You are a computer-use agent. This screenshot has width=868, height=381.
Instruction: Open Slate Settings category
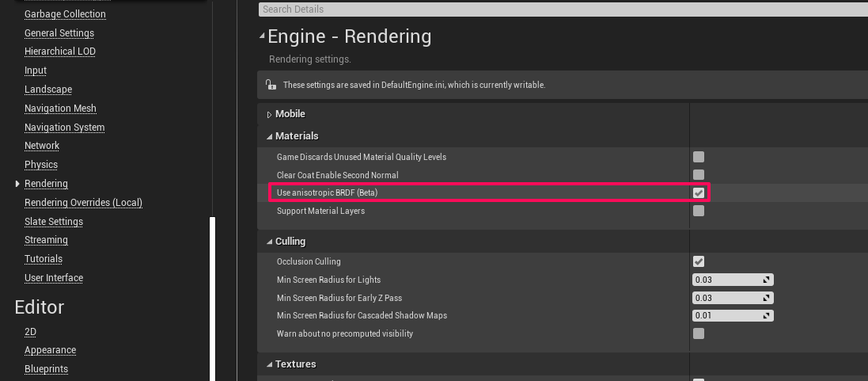coord(54,221)
